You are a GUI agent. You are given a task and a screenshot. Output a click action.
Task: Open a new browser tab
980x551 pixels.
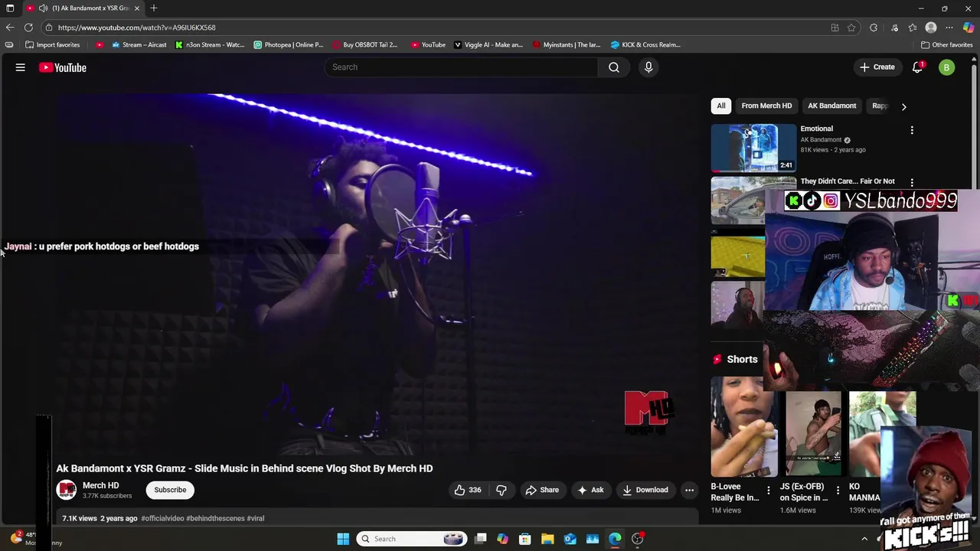click(154, 8)
